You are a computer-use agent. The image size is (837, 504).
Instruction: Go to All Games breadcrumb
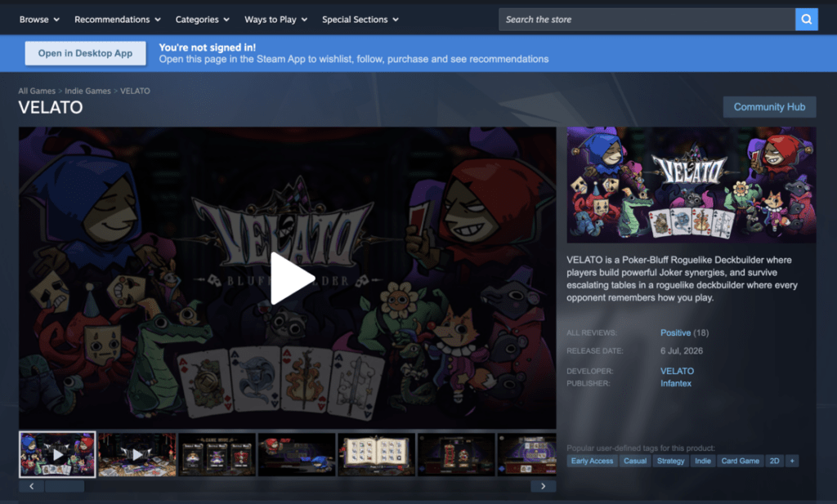coord(37,91)
